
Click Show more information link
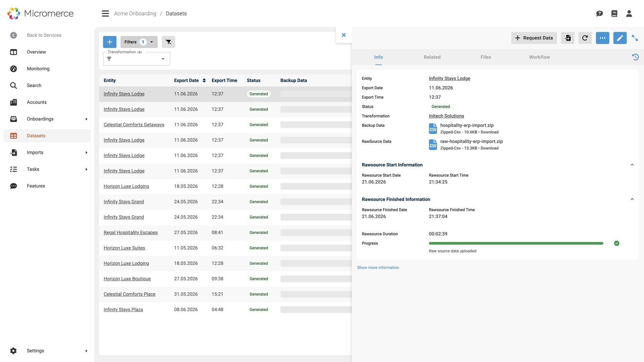pos(378,267)
